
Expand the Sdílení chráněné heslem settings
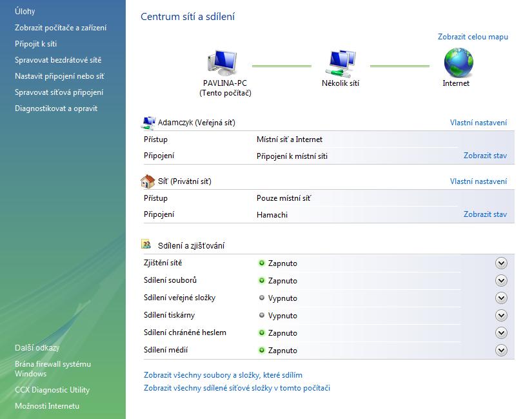tap(501, 332)
